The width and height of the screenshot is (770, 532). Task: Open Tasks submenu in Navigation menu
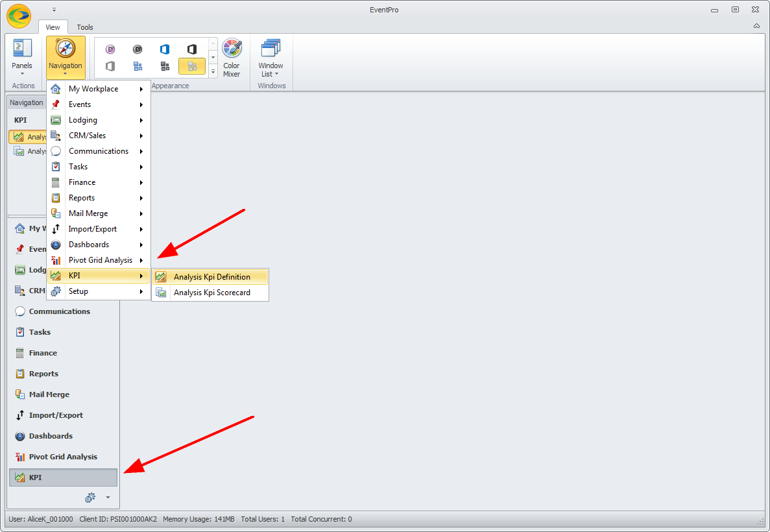point(99,167)
